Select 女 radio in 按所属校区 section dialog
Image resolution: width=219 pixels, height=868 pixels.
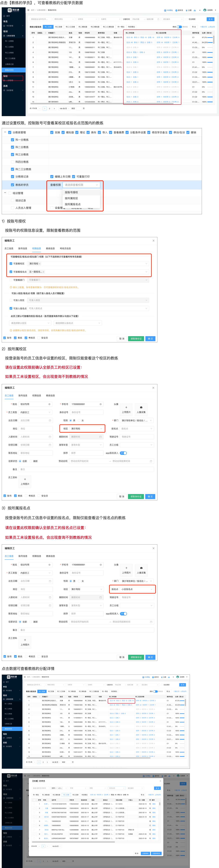(x=79, y=421)
